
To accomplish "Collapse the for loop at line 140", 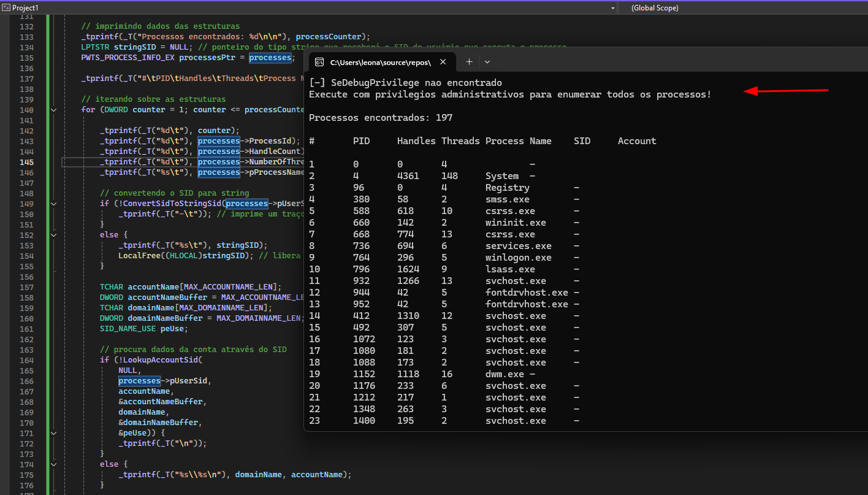I will [54, 110].
